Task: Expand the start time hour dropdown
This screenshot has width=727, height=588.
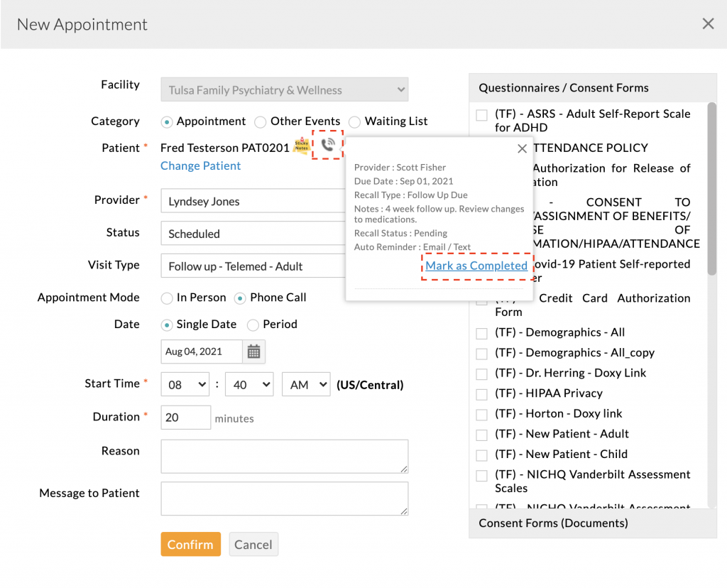Action: click(x=185, y=385)
